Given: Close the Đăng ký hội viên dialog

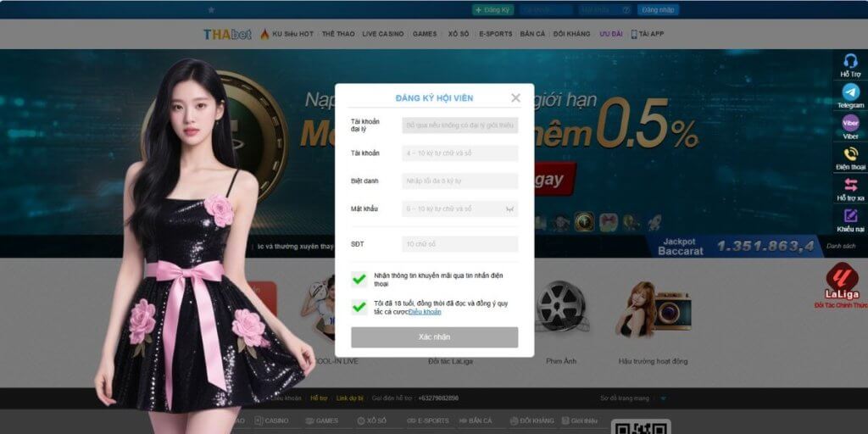Looking at the screenshot, I should (515, 97).
